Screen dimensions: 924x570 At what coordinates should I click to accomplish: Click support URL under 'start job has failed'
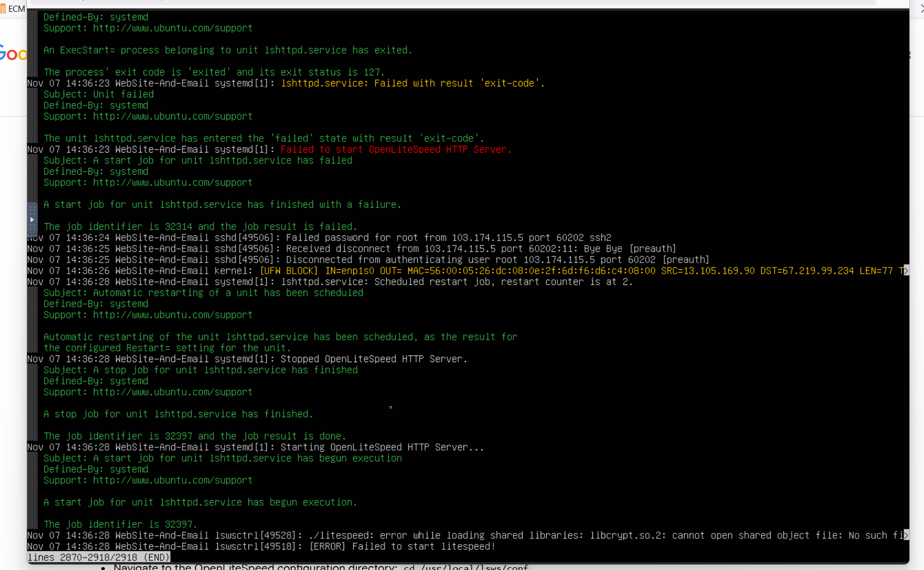click(172, 182)
